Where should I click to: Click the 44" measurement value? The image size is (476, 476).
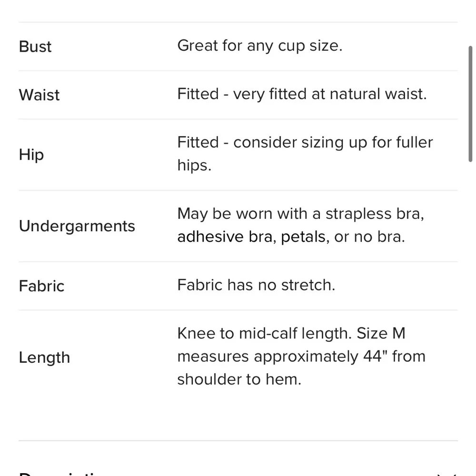pyautogui.click(x=375, y=357)
